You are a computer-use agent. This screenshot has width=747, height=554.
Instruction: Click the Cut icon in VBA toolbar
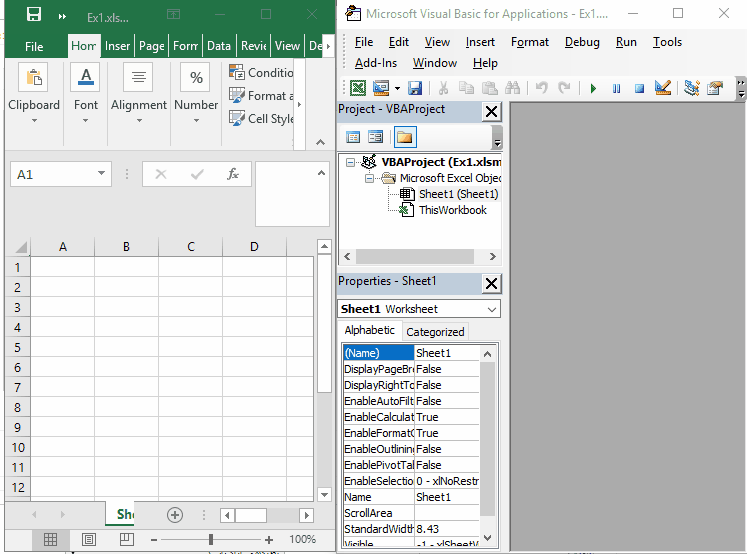tap(443, 88)
